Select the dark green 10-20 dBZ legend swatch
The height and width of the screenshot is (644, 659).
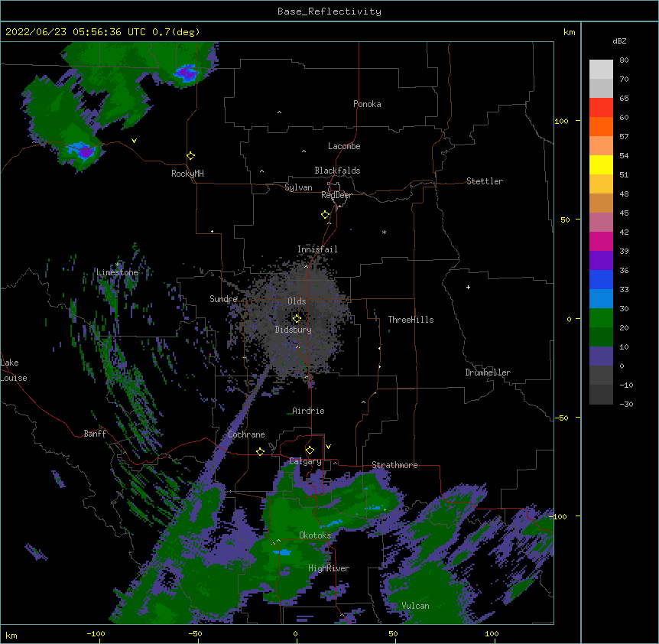[601, 337]
